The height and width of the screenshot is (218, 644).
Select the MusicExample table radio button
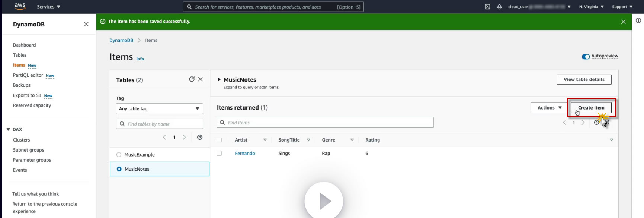pyautogui.click(x=119, y=155)
